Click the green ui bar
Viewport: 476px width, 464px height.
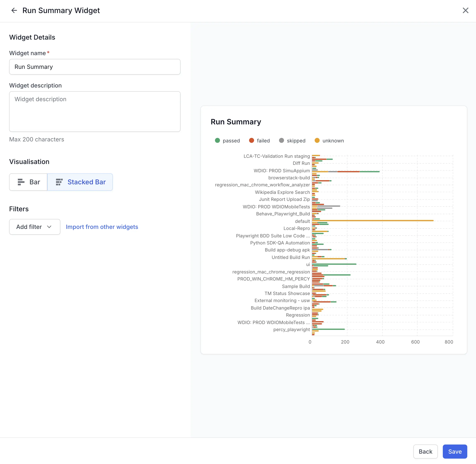[x=334, y=264]
